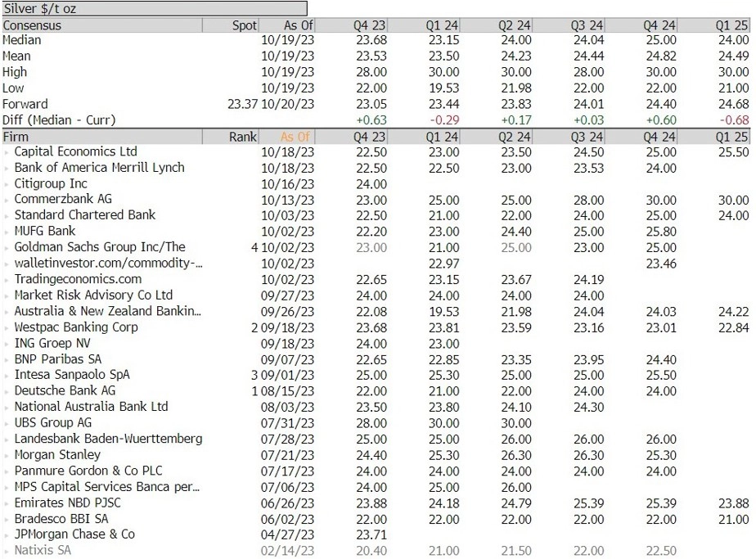Open the Tradingeconomics.com firm entry
This screenshot has width=756, height=559.
(78, 280)
